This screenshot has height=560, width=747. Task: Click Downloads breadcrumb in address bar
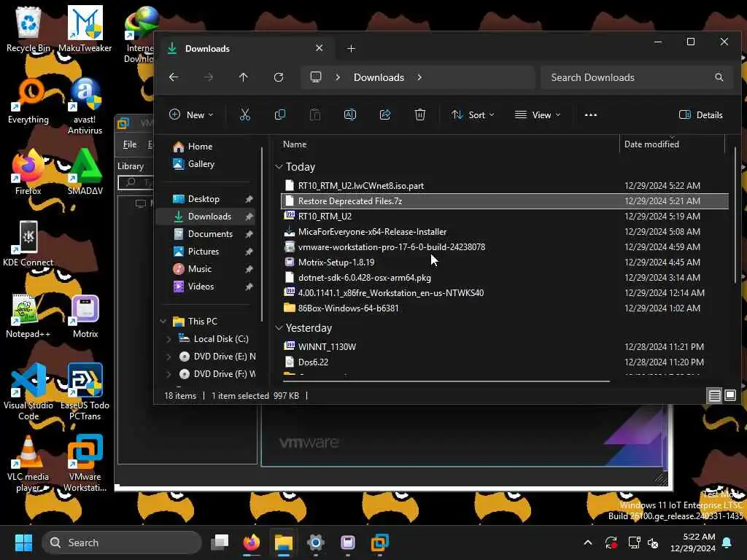(x=379, y=77)
